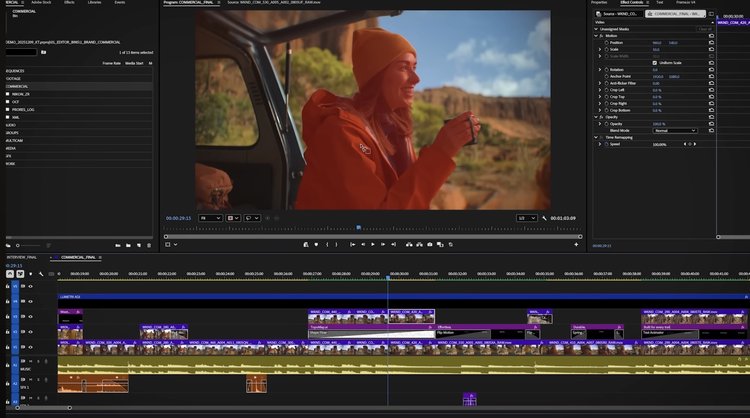Open the Fit zoom level dropdown

pos(210,218)
